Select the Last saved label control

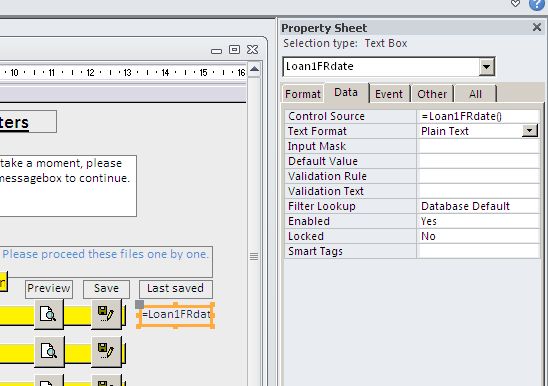[176, 289]
